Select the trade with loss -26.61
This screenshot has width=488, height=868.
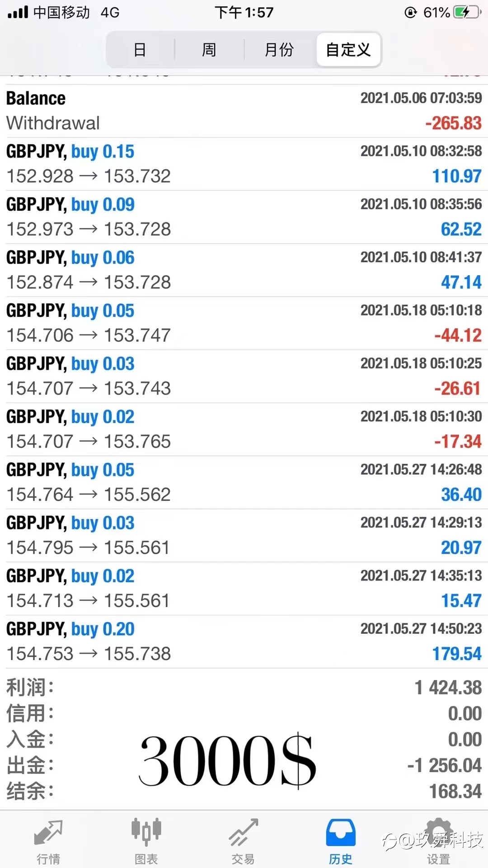[x=244, y=376]
